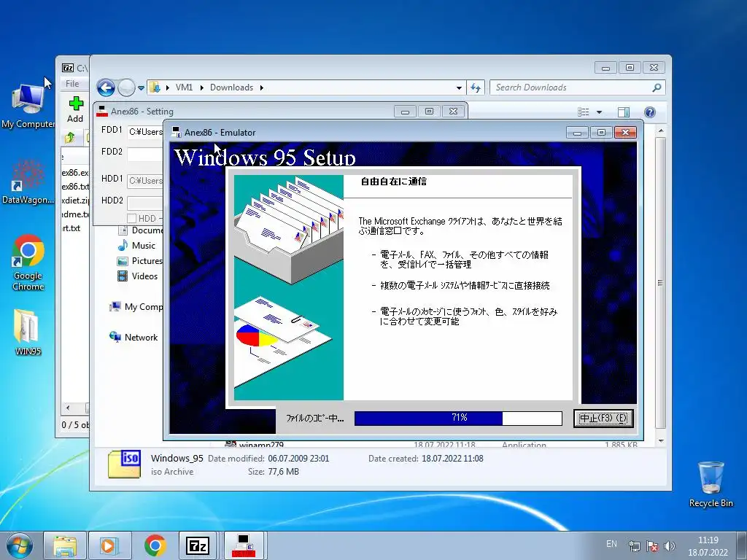This screenshot has height=560, width=747.
Task: Open Windows Explorer from taskbar
Action: pos(65,545)
